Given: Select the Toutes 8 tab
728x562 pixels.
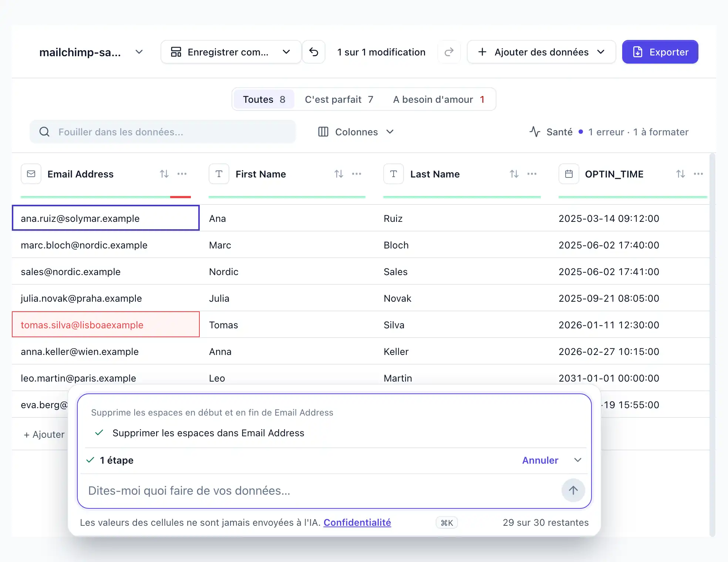Looking at the screenshot, I should point(264,99).
